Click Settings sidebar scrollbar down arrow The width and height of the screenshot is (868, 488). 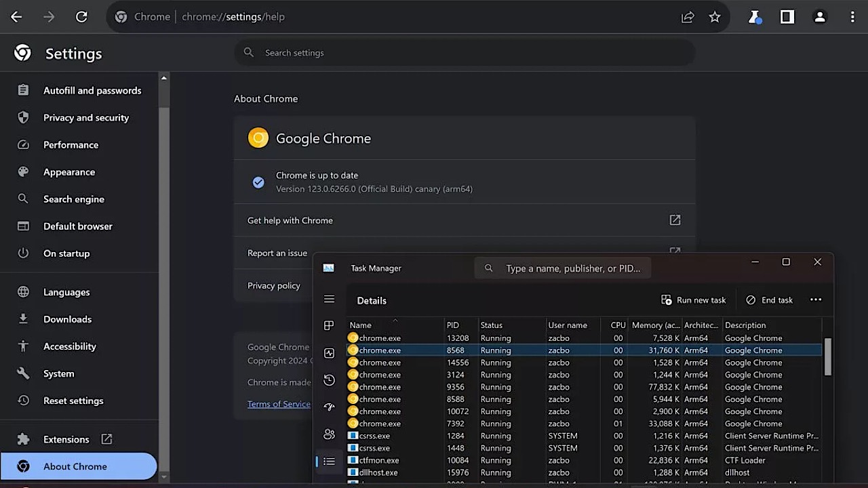point(163,476)
